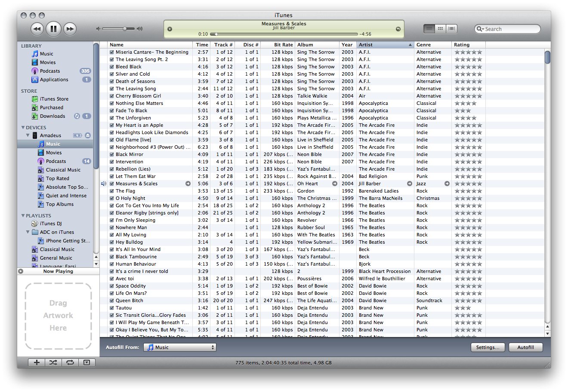Click the Now Playing panel toggle arrow

[21, 271]
